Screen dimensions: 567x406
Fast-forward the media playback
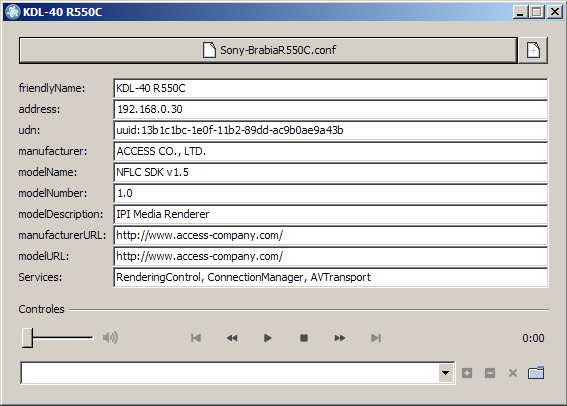(340, 338)
